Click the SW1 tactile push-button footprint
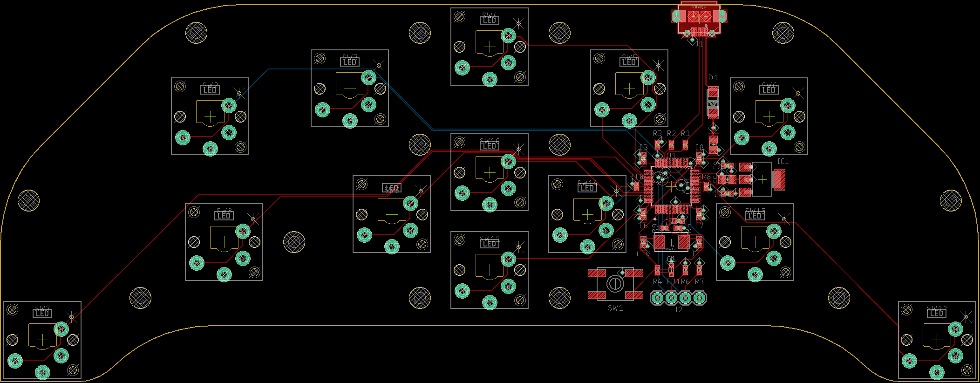Viewport: 980px width, 383px height. (x=615, y=283)
